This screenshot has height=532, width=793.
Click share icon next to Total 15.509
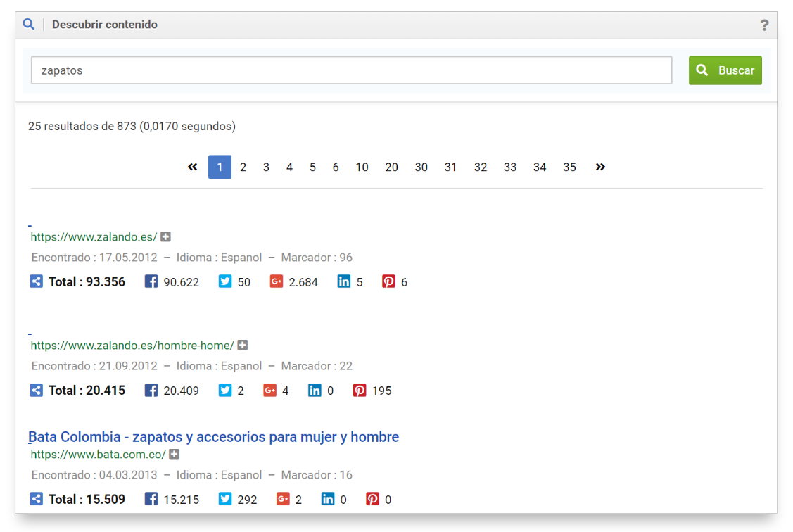coord(37,499)
